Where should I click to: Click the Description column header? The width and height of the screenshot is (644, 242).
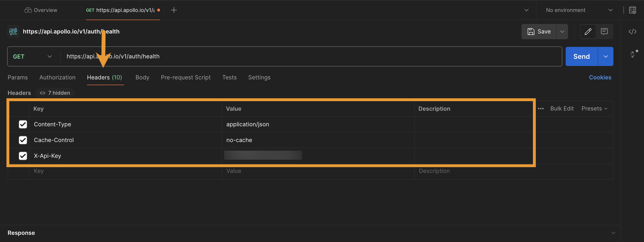(x=434, y=109)
